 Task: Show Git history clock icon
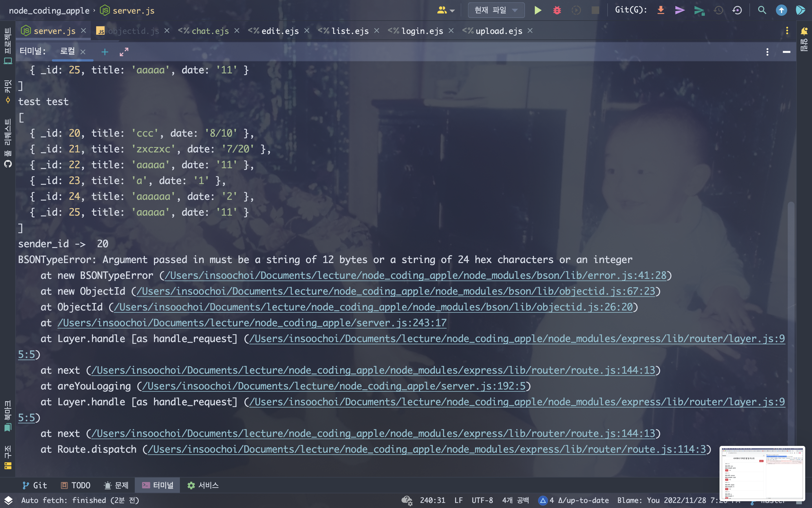click(718, 10)
